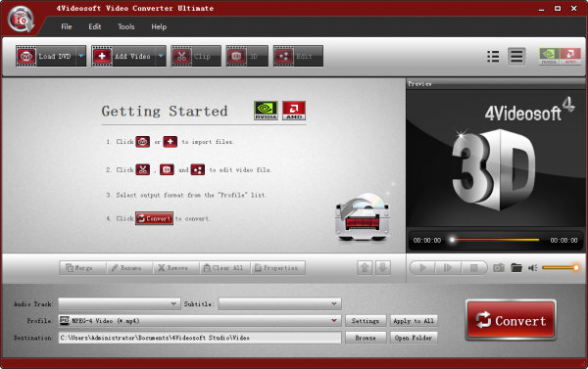Click the Destination path input field

pos(200,338)
